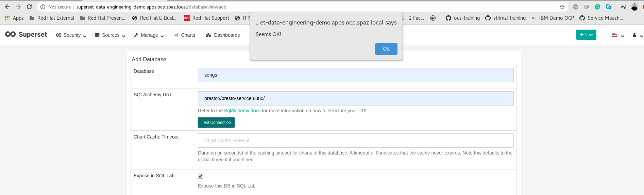Click the ocs-training GitHub bookmark
This screenshot has height=195, width=644.
[463, 18]
